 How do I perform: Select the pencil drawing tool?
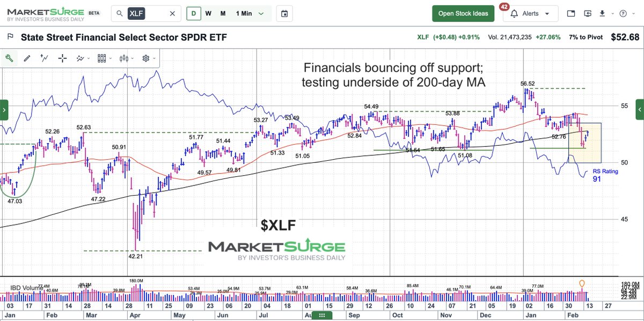27,58
